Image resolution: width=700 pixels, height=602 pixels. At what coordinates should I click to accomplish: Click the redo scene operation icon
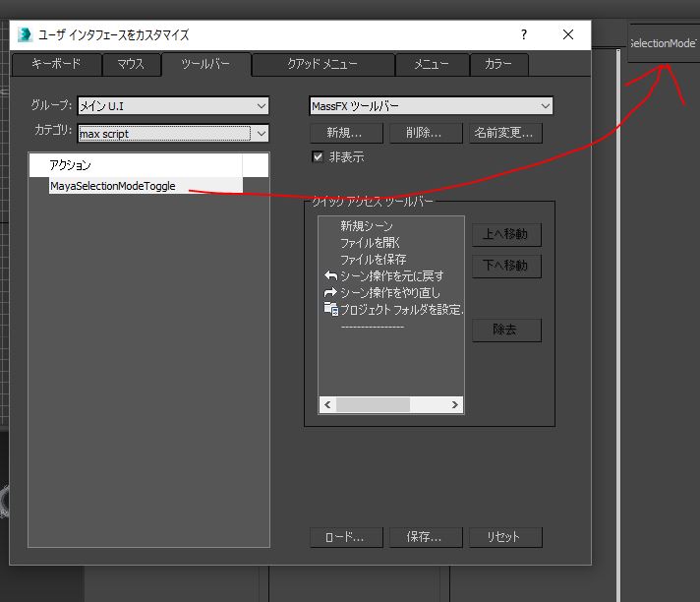330,292
